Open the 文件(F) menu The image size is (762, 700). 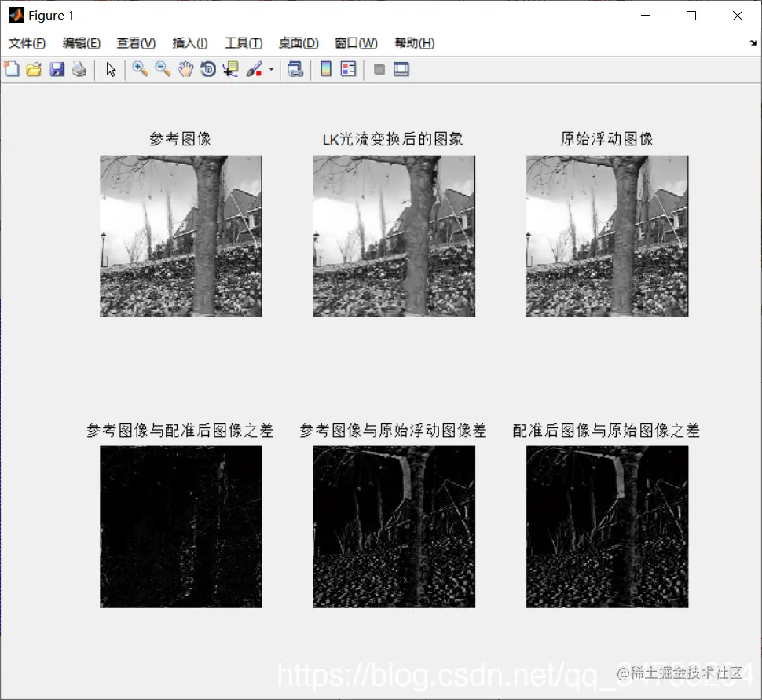pos(27,43)
